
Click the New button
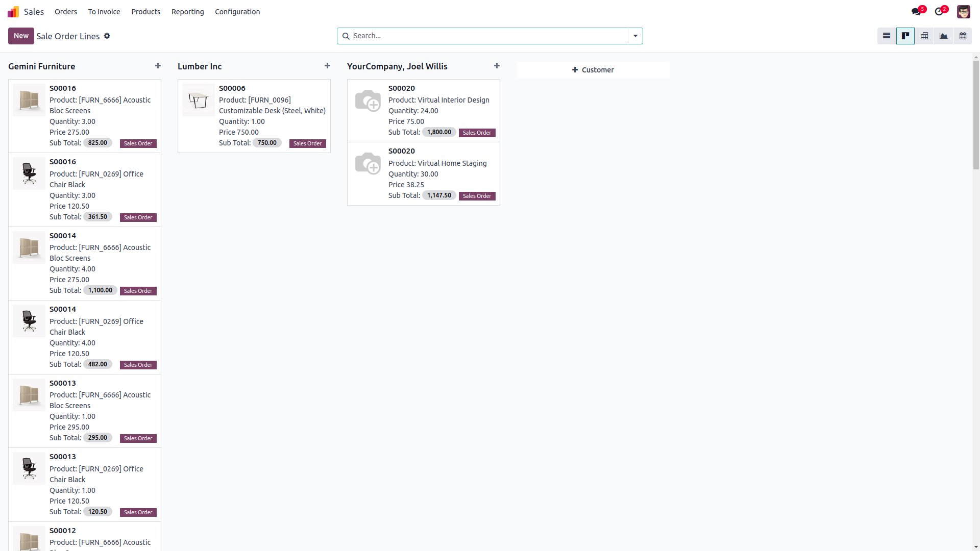(x=21, y=36)
